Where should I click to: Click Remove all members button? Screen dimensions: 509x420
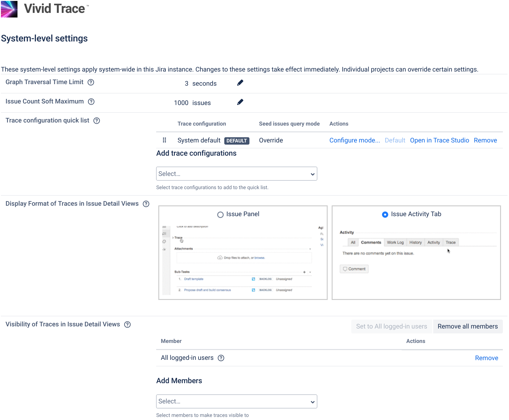point(468,326)
